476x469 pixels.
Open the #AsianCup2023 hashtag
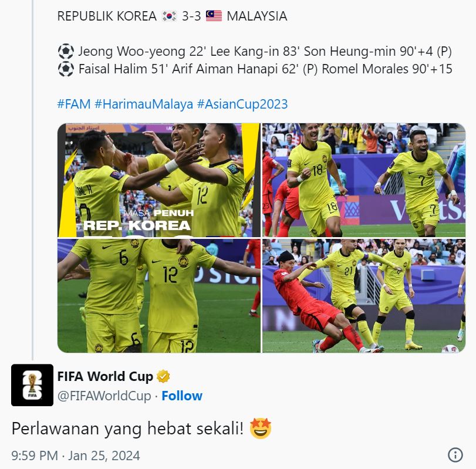click(x=242, y=104)
